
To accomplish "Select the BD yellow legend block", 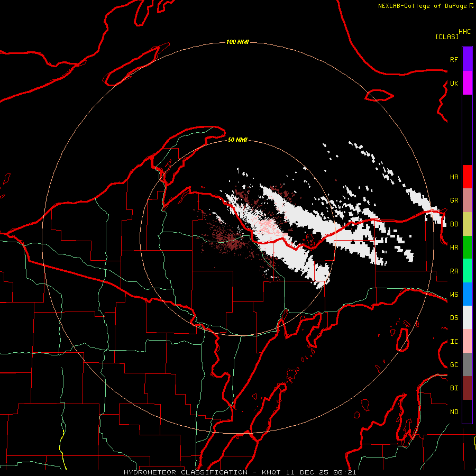I will 467,224.
